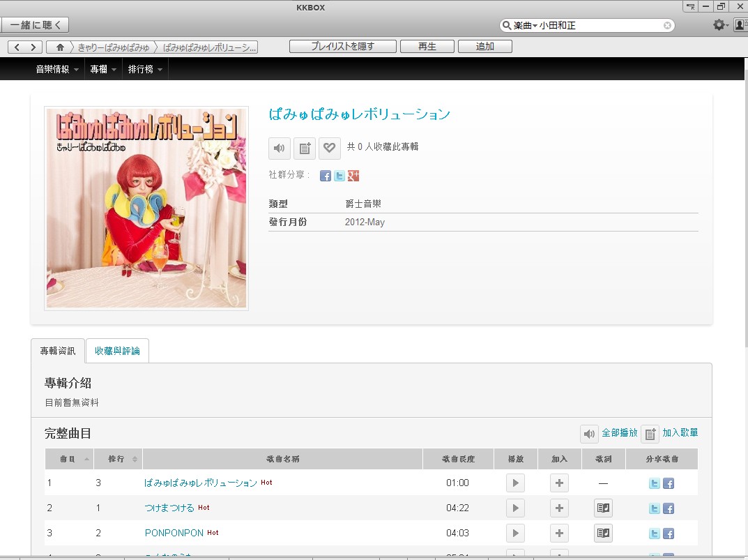Expand the 音樂情報 dropdown menu
748x560 pixels.
(57, 69)
